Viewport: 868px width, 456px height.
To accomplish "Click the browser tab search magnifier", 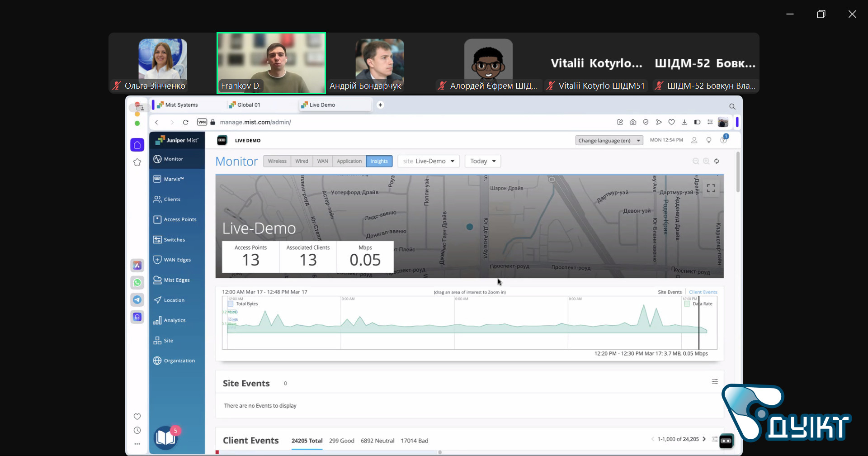I will click(732, 107).
